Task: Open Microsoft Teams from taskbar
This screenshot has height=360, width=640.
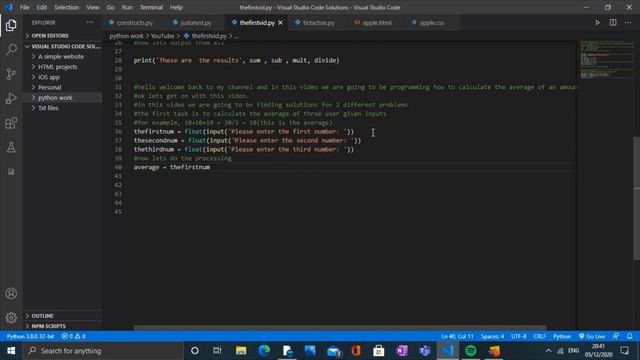Action: [425, 351]
